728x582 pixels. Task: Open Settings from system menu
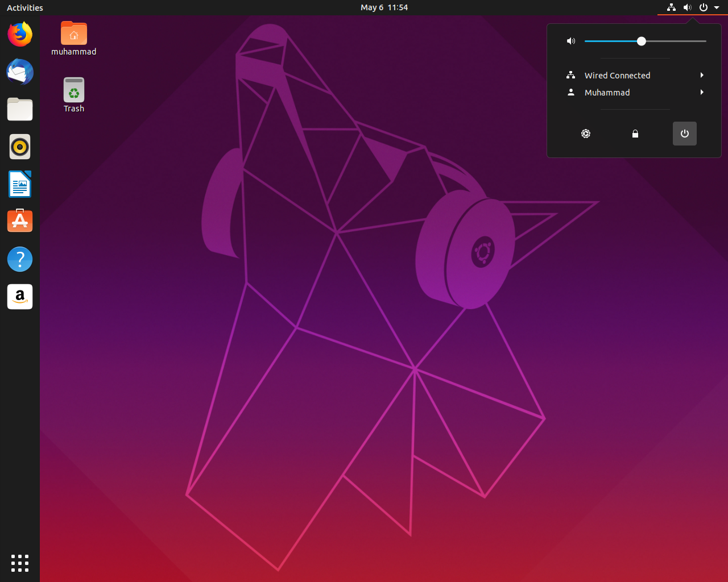click(x=586, y=134)
